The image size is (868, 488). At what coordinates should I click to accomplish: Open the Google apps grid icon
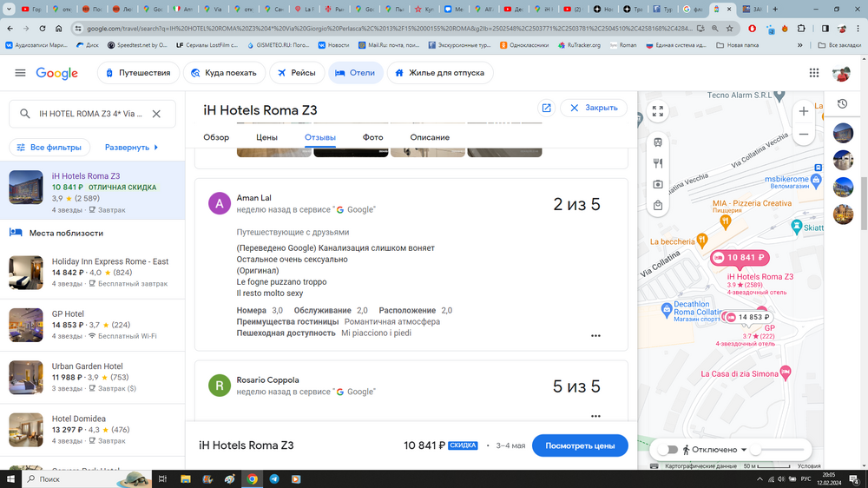pyautogui.click(x=814, y=73)
